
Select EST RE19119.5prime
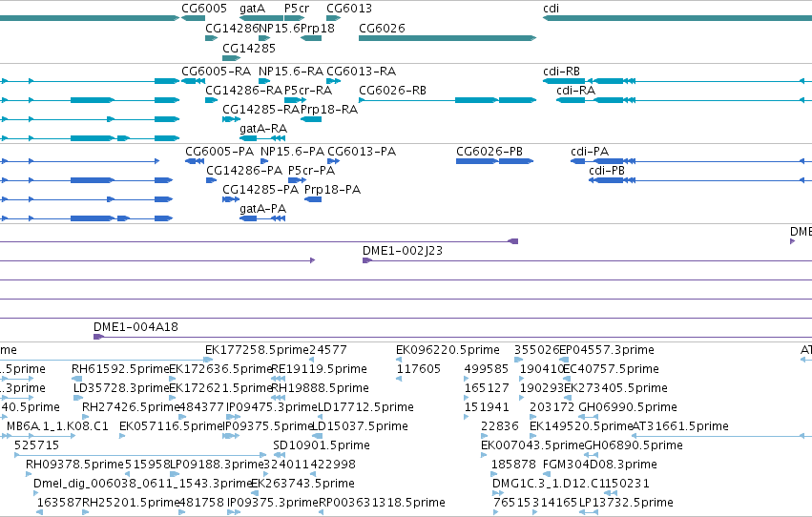click(319, 369)
